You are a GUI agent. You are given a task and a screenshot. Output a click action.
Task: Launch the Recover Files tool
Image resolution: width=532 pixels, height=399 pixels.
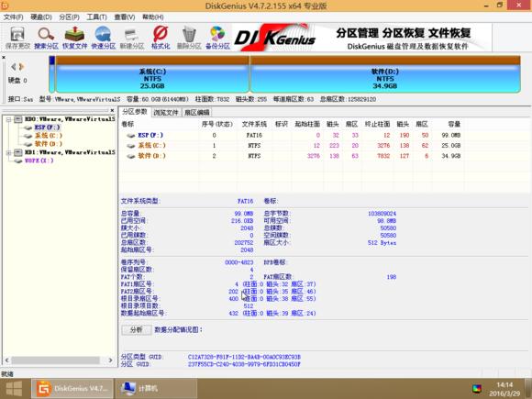tap(74, 38)
